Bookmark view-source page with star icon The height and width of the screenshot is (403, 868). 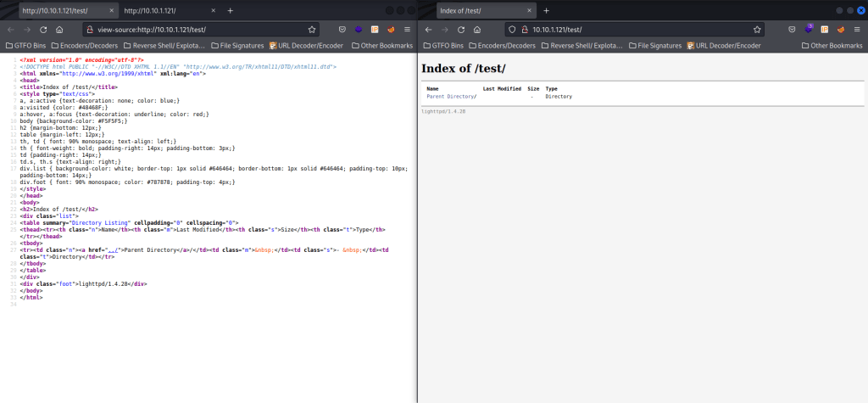(313, 28)
